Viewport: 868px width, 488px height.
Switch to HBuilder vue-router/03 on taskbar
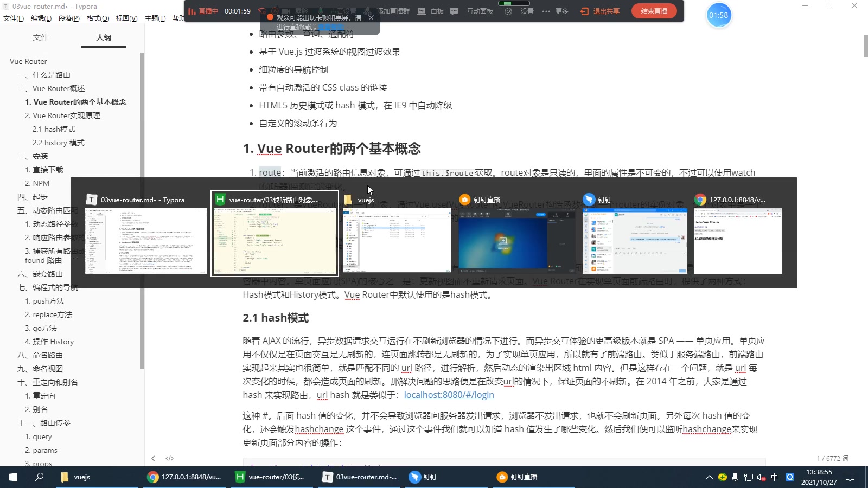[271, 477]
